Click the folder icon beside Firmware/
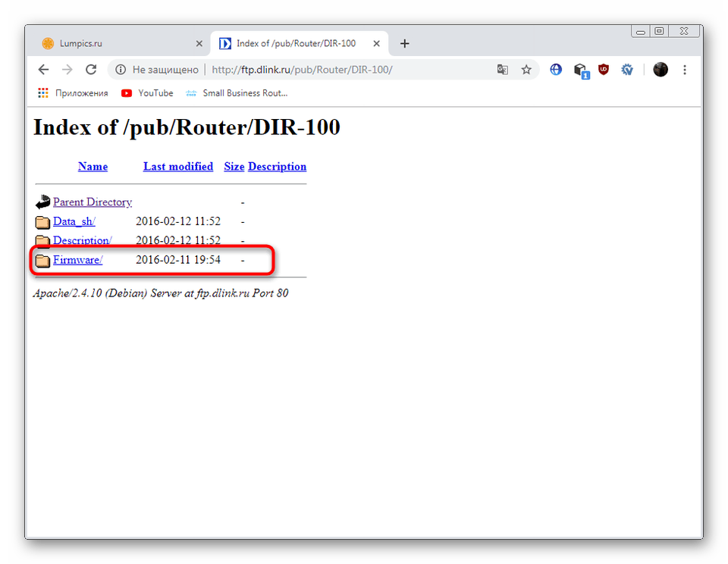This screenshot has width=728, height=564. [42, 261]
